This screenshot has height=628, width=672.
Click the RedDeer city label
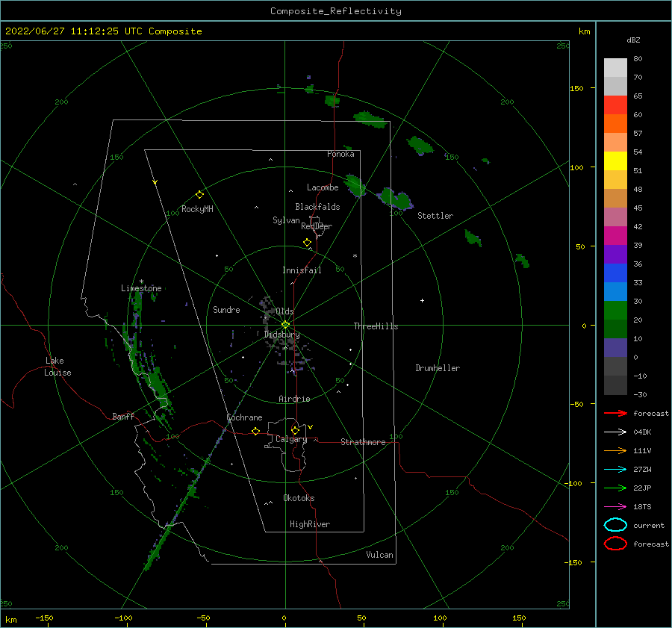[317, 226]
